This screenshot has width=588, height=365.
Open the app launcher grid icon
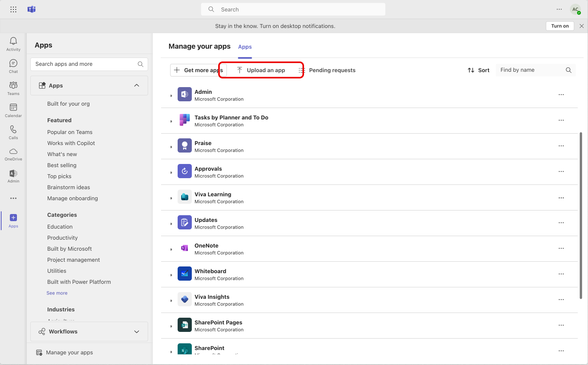(13, 9)
